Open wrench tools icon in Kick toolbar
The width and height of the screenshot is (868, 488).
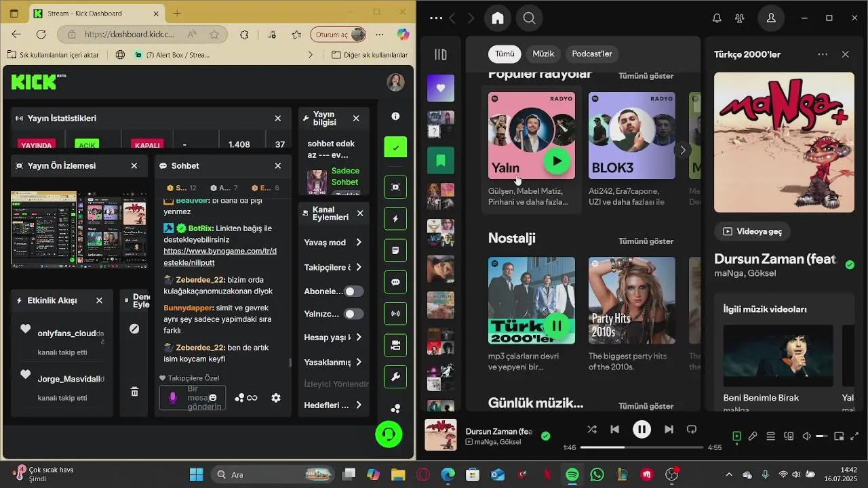point(395,377)
